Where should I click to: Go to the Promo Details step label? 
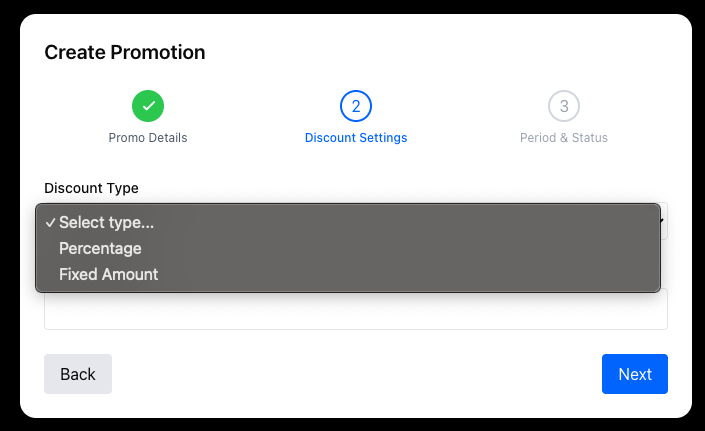click(x=148, y=138)
